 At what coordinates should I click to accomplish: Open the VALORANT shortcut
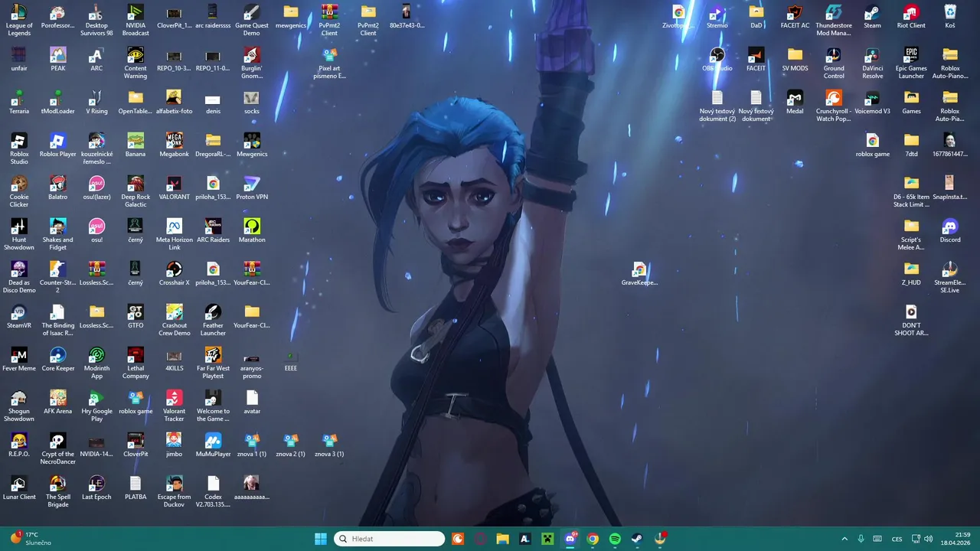click(174, 187)
